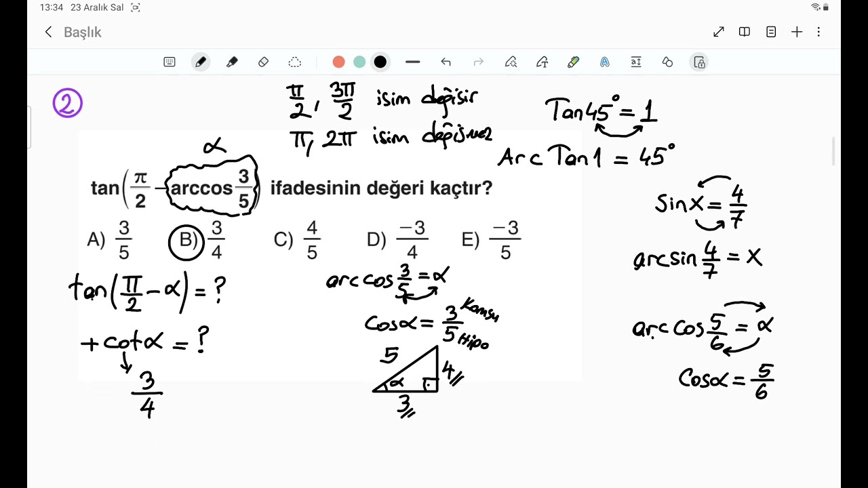Open the shape recognition tool

[667, 62]
